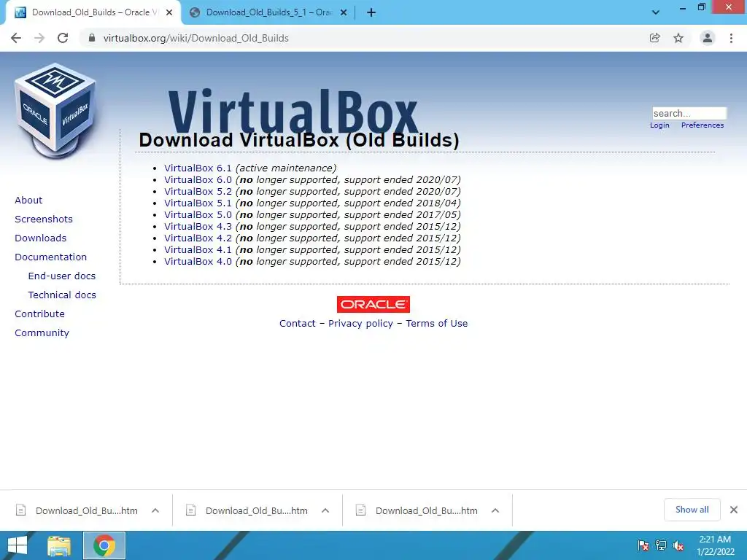Open the Chrome profile avatar
The image size is (747, 560).
coord(708,38)
